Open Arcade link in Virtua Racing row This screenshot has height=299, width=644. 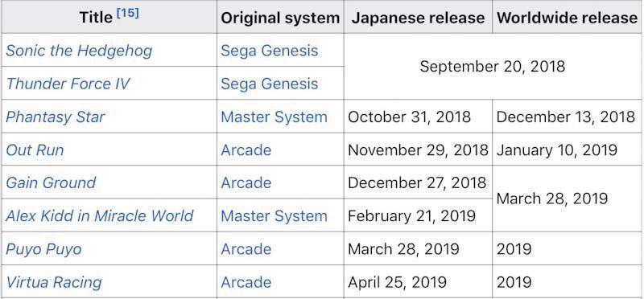(x=246, y=282)
